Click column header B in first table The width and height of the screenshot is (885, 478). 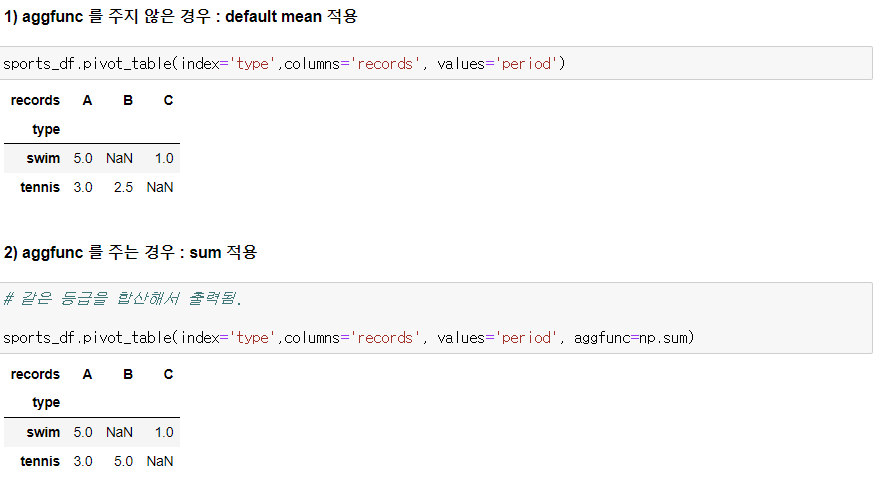click(x=128, y=100)
